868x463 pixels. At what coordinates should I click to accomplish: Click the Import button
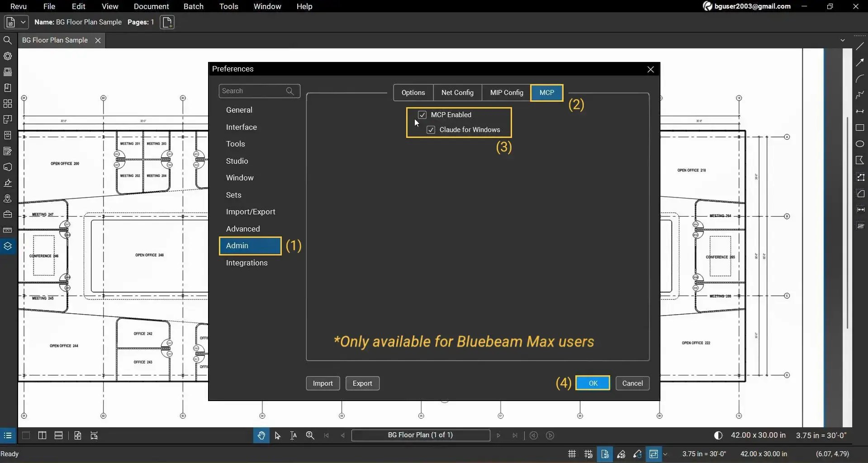[x=323, y=383]
